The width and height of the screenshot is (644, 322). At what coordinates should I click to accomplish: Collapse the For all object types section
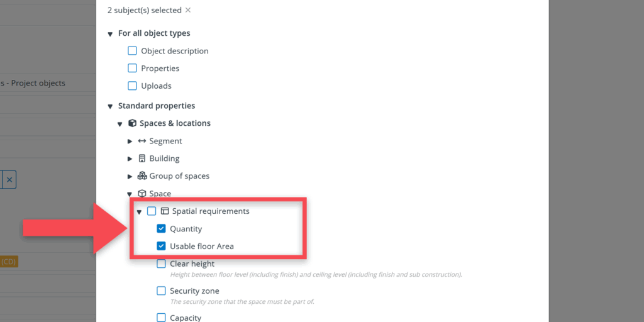110,33
